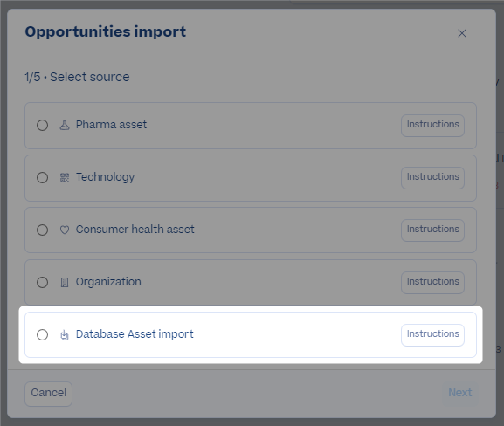Click the Database Asset import label text
504x426 pixels.
tap(135, 334)
